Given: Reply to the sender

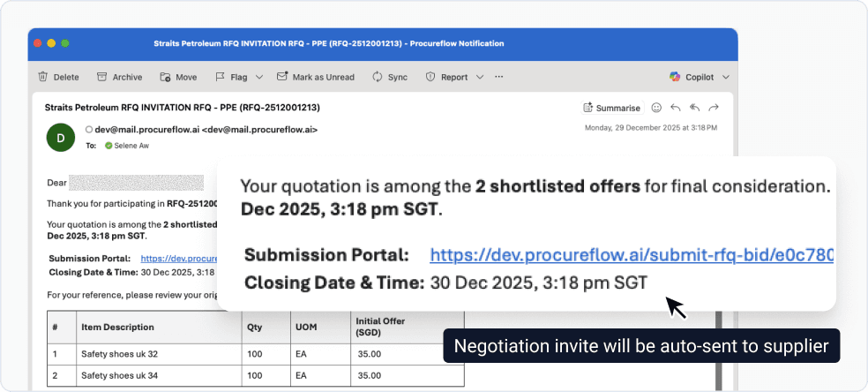Looking at the screenshot, I should click(x=676, y=108).
